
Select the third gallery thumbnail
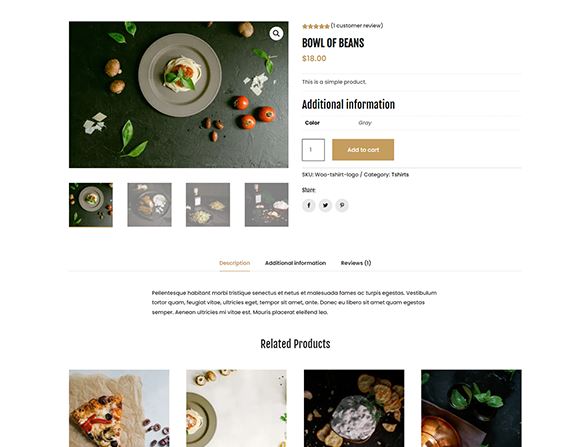pyautogui.click(x=208, y=205)
